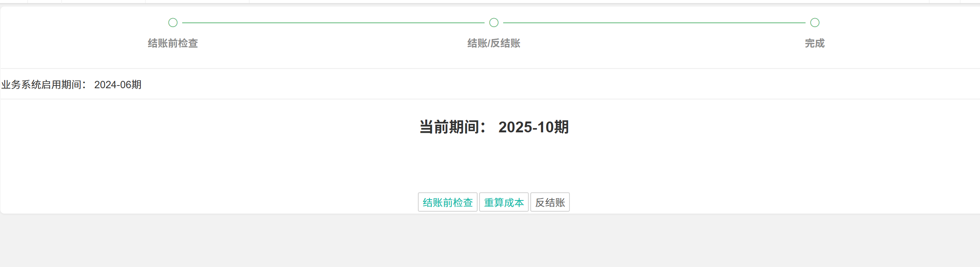Click the 2024-06期 start period value
980x267 pixels.
click(118, 85)
